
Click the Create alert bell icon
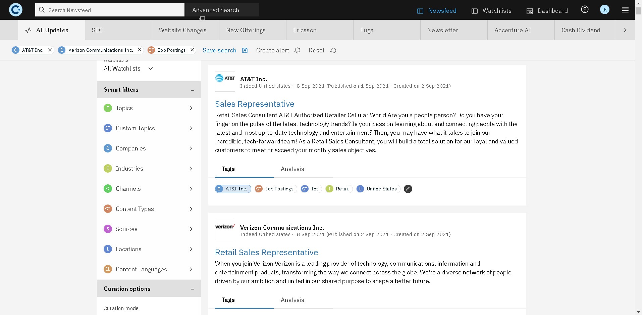(297, 50)
